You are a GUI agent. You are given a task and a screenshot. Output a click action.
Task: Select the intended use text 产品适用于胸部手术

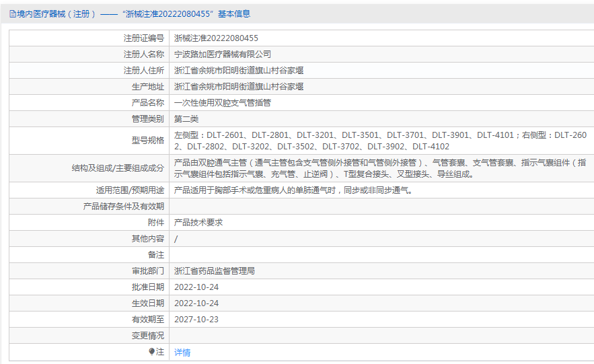click(x=293, y=190)
